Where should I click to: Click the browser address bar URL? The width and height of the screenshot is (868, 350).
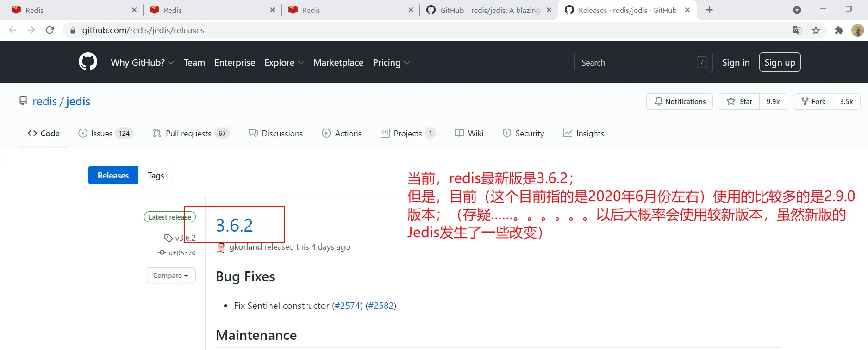pyautogui.click(x=143, y=30)
